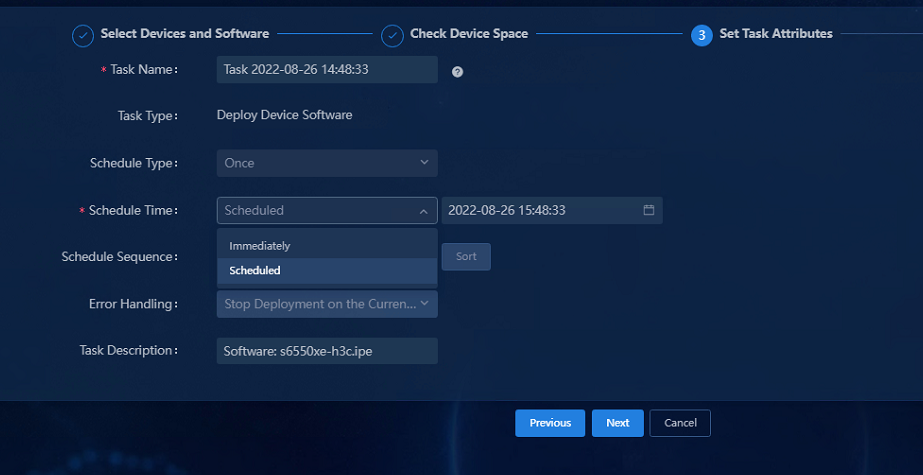Image resolution: width=923 pixels, height=475 pixels.
Task: Click the Cancel button
Action: click(680, 423)
